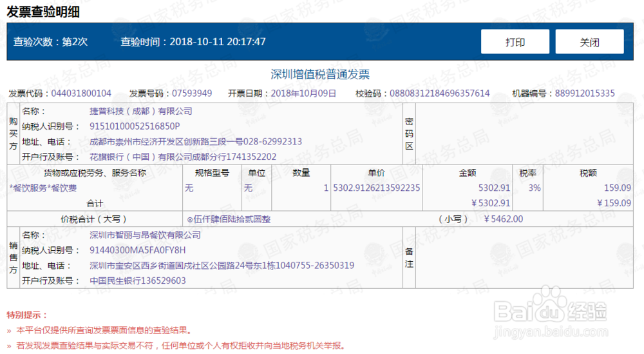Select seller taxpayer ID 91440300MA5FA0FY8H
Image resolution: width=644 pixels, height=354 pixels.
coord(138,250)
